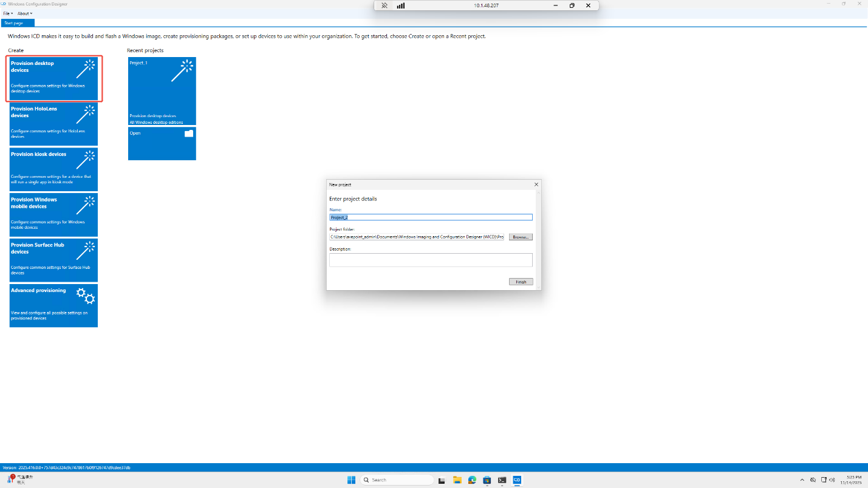Click the Description text box
Viewport: 868px width, 488px height.
click(431, 260)
